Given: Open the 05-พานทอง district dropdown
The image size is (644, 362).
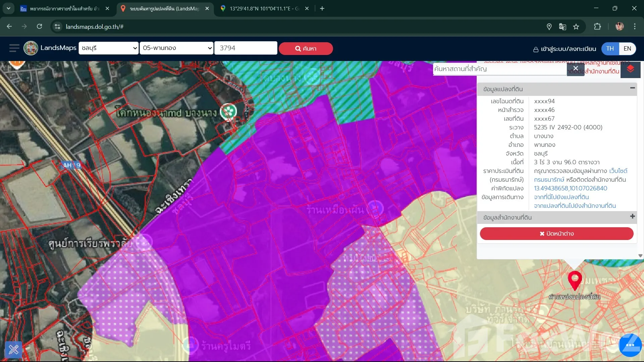Looking at the screenshot, I should coord(176,48).
